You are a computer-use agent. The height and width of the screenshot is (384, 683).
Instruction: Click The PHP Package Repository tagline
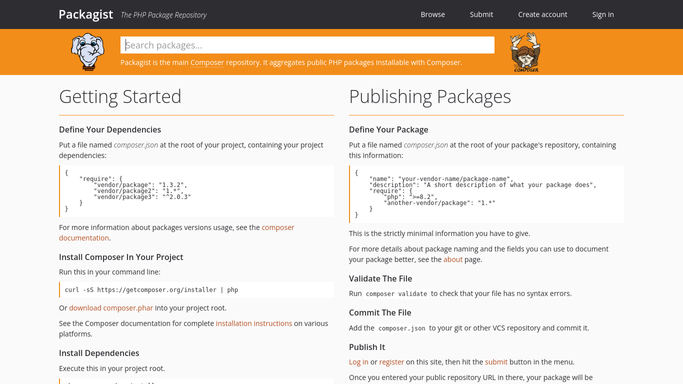tap(163, 15)
